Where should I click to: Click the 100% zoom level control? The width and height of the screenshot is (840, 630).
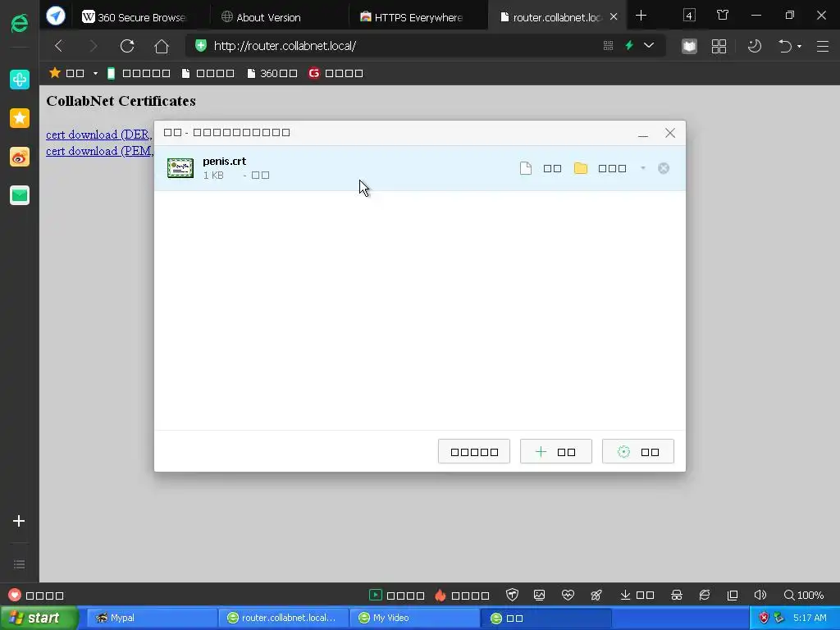[804, 596]
